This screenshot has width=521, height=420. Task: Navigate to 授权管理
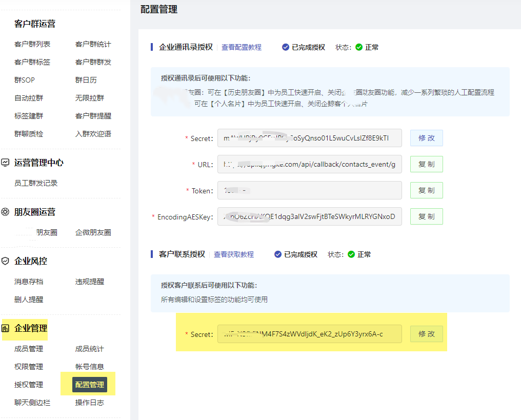click(x=29, y=385)
